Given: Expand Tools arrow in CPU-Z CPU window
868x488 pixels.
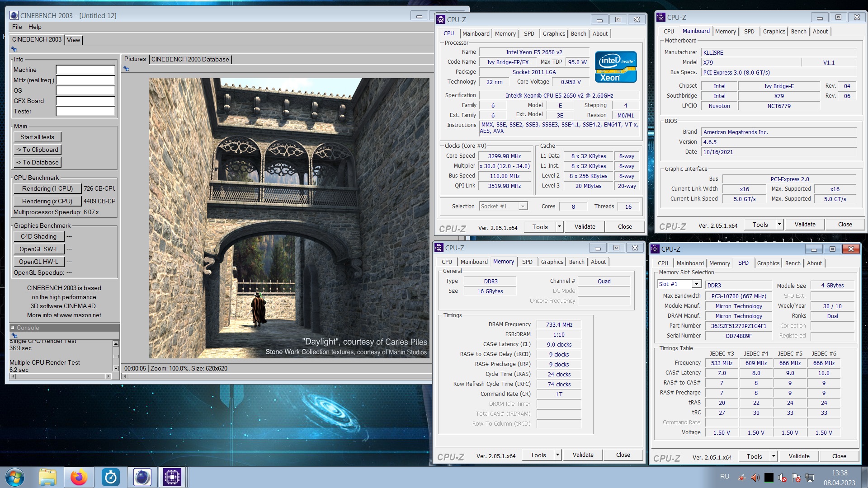Looking at the screenshot, I should coord(559,227).
